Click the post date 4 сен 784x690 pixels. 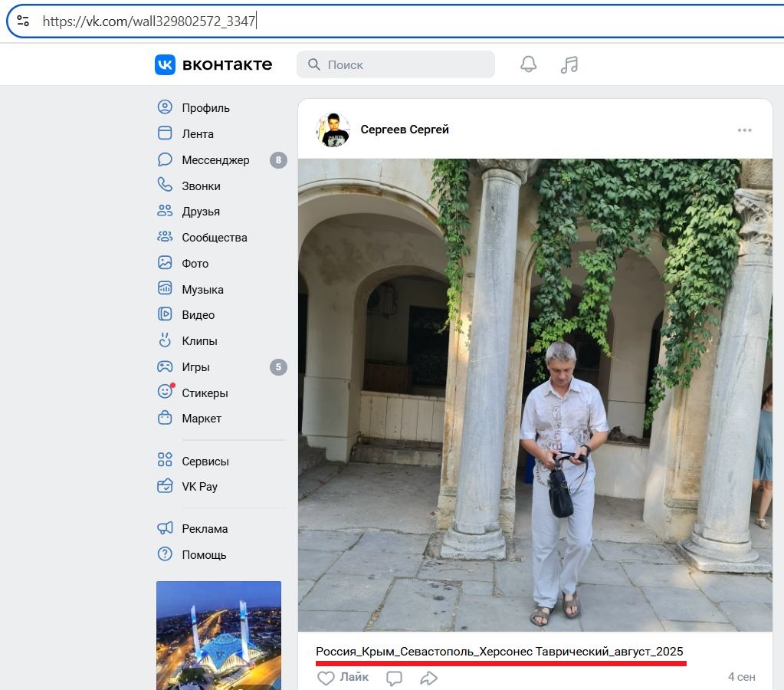coord(741,677)
